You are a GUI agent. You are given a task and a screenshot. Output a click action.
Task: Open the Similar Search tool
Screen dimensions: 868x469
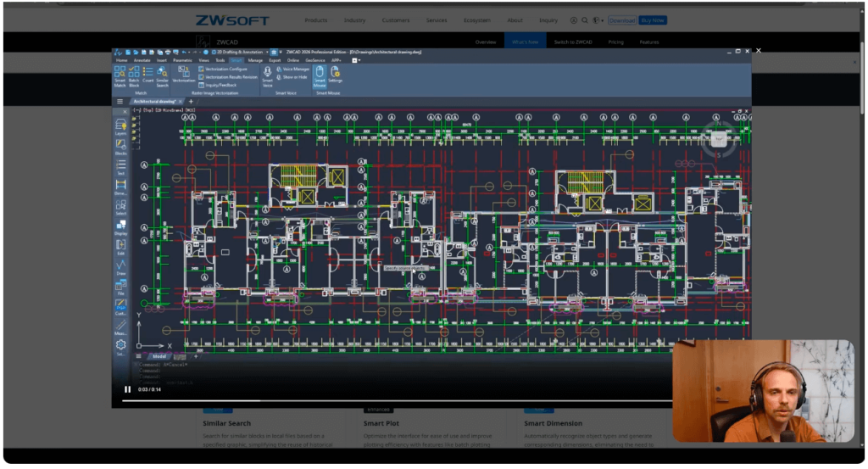[162, 76]
